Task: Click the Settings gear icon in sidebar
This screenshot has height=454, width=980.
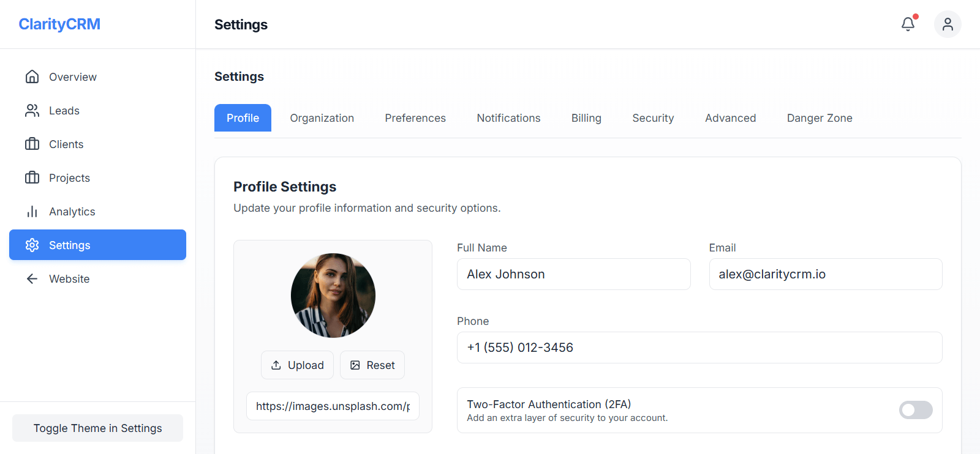Action: 32,245
